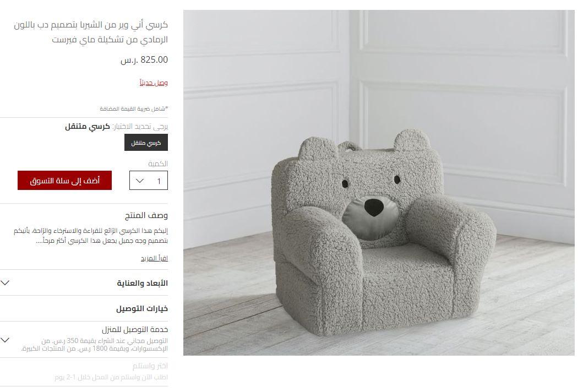Click the product title text at top
This screenshot has width=583, height=392.
pos(91,32)
